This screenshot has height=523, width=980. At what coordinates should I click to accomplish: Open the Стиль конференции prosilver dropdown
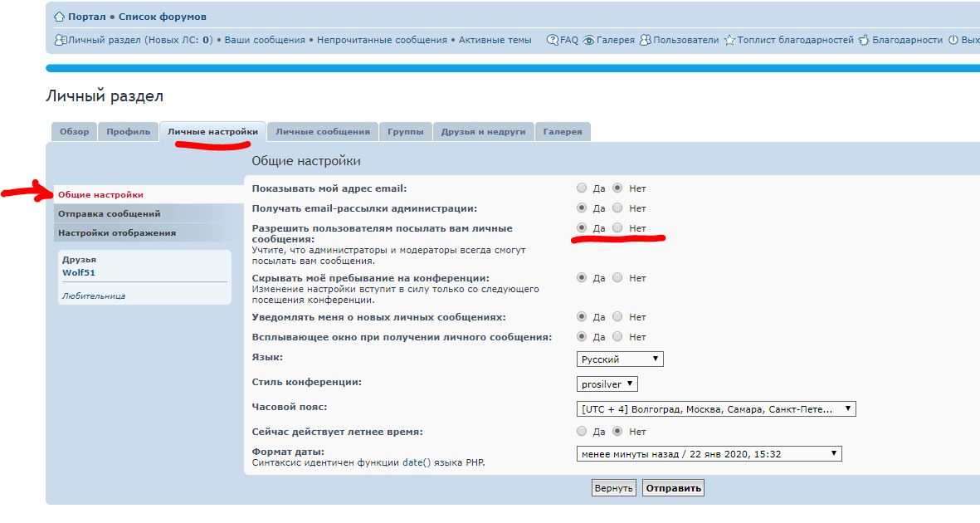[607, 384]
